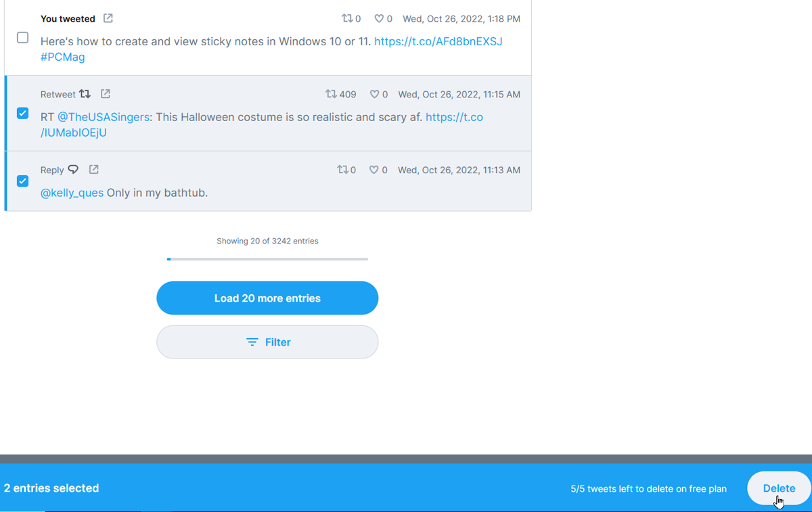
Task: Click the #PCMag hashtag link
Action: pyautogui.click(x=62, y=57)
